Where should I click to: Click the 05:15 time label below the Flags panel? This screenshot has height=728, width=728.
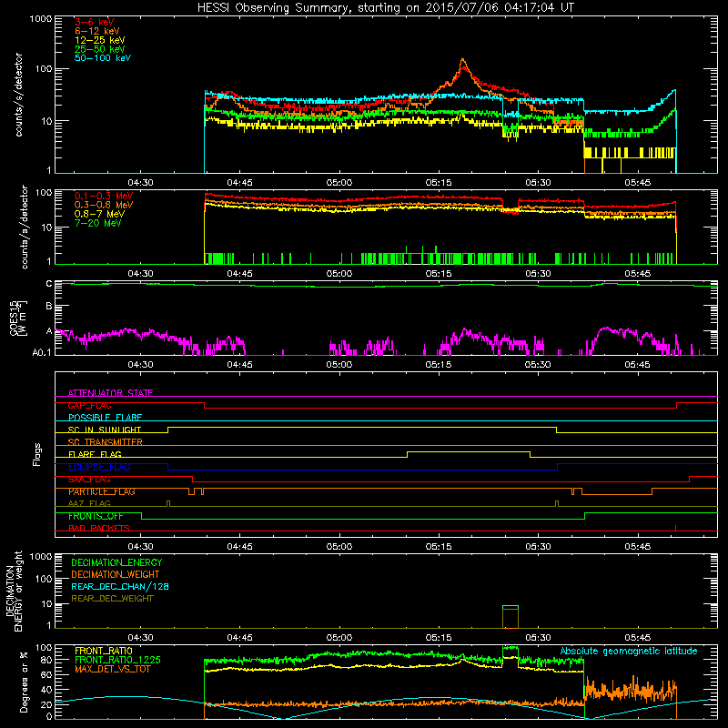pyautogui.click(x=439, y=547)
